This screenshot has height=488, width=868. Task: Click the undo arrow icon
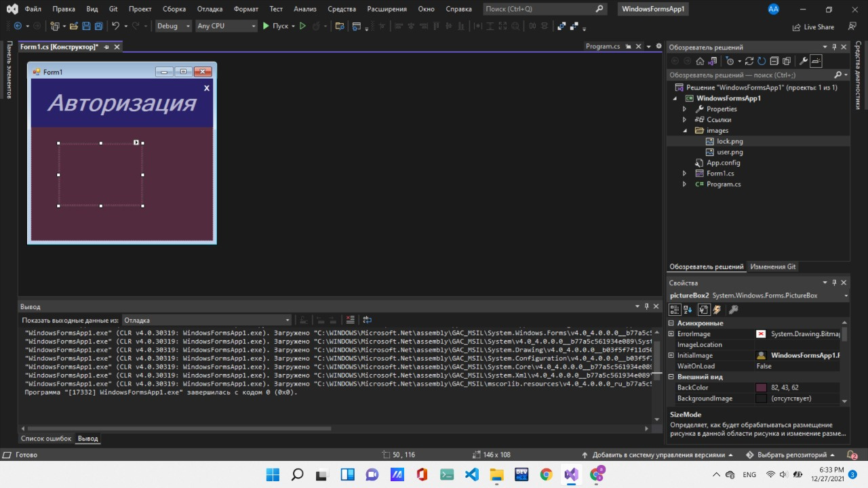click(x=115, y=26)
